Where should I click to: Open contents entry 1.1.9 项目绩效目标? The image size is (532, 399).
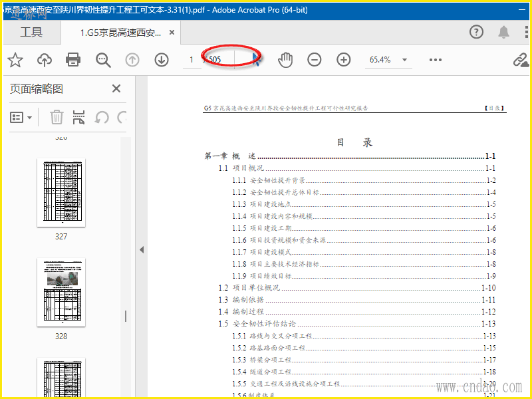coord(364,276)
